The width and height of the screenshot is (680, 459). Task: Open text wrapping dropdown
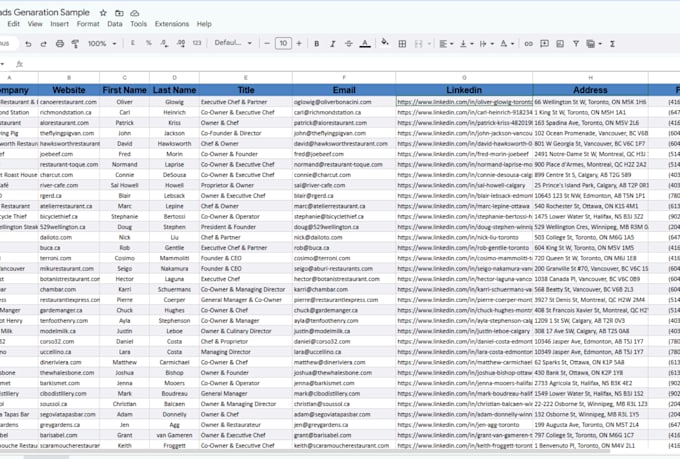[x=487, y=44]
